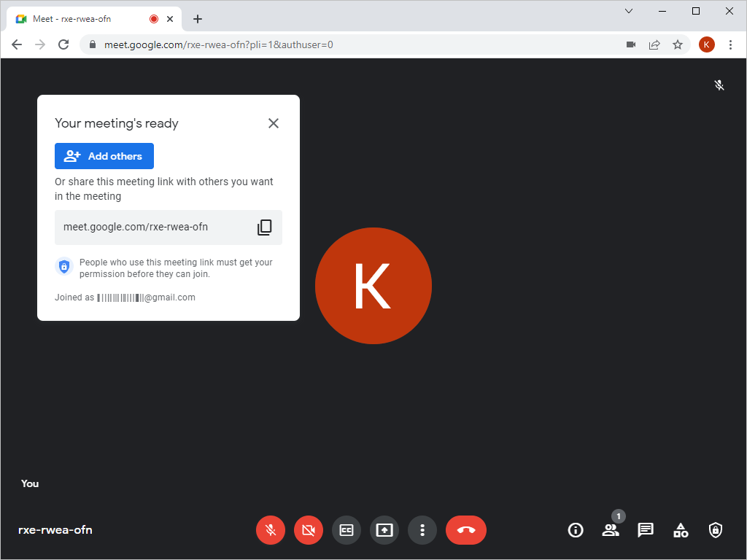Open host controls
This screenshot has width=747, height=560.
(715, 530)
